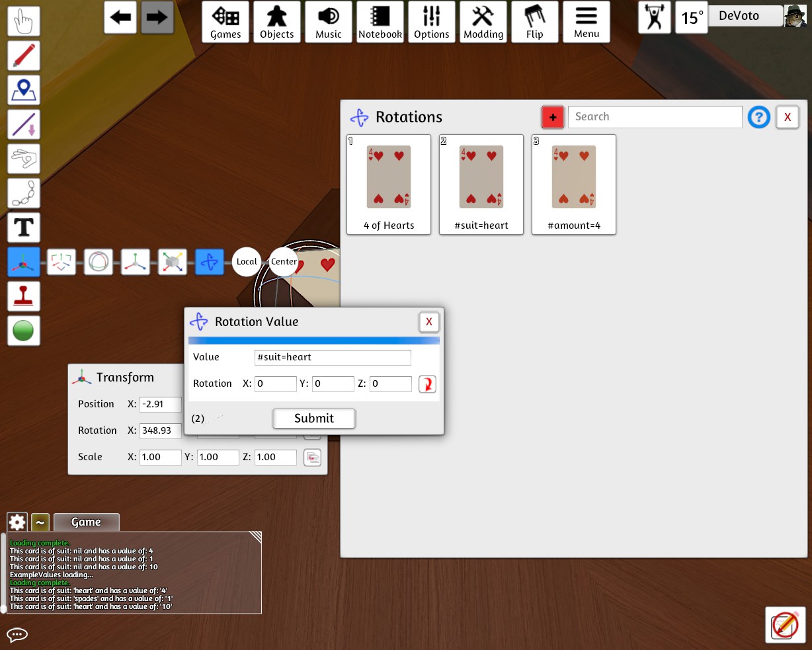Viewport: 812px width, 650px height.
Task: Click the Rotation Y field in Rotation Value
Action: [333, 384]
